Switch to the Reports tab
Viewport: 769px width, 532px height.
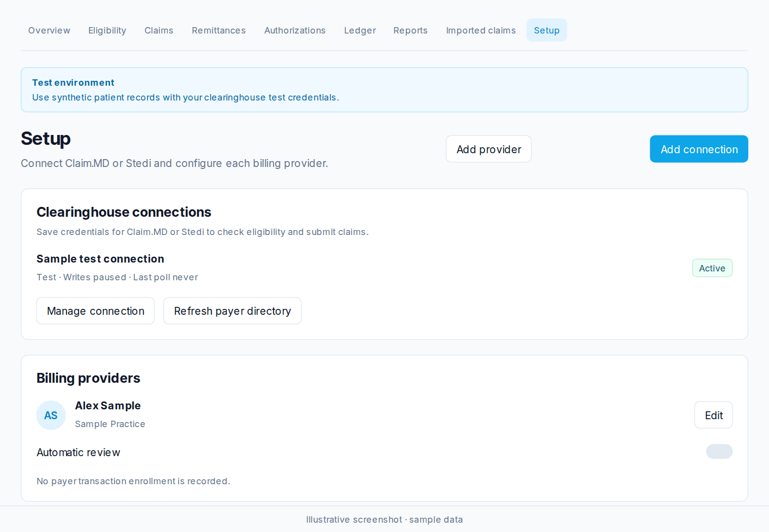(x=411, y=31)
